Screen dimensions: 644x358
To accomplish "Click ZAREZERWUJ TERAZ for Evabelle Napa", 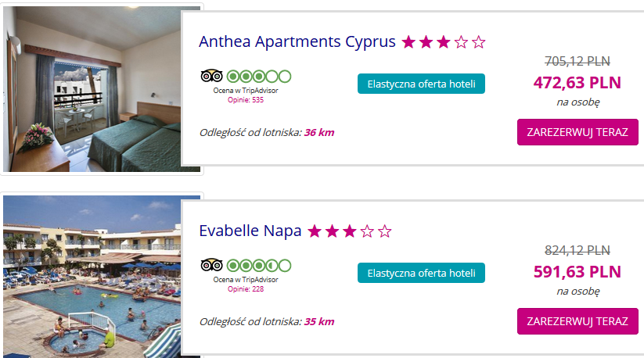I will [x=577, y=321].
